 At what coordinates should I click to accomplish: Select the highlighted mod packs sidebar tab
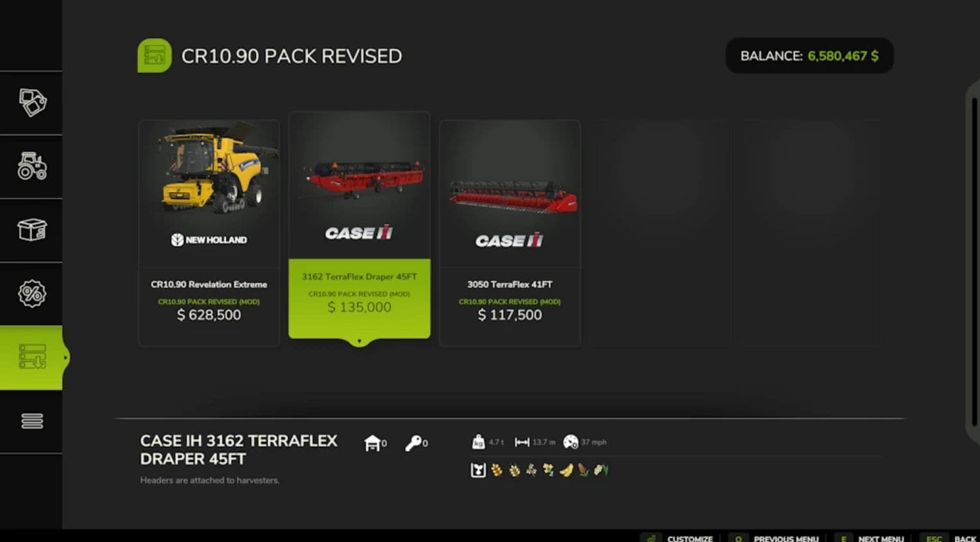pyautogui.click(x=31, y=357)
